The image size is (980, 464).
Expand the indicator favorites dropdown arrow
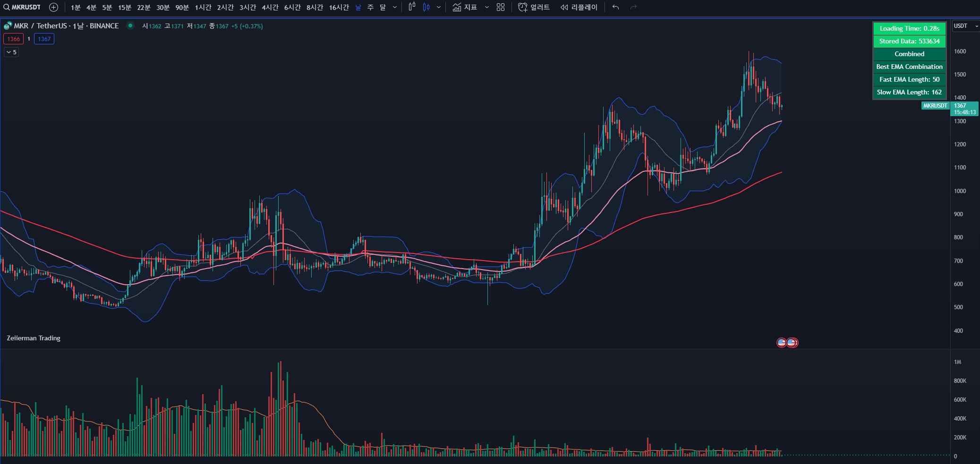(487, 7)
